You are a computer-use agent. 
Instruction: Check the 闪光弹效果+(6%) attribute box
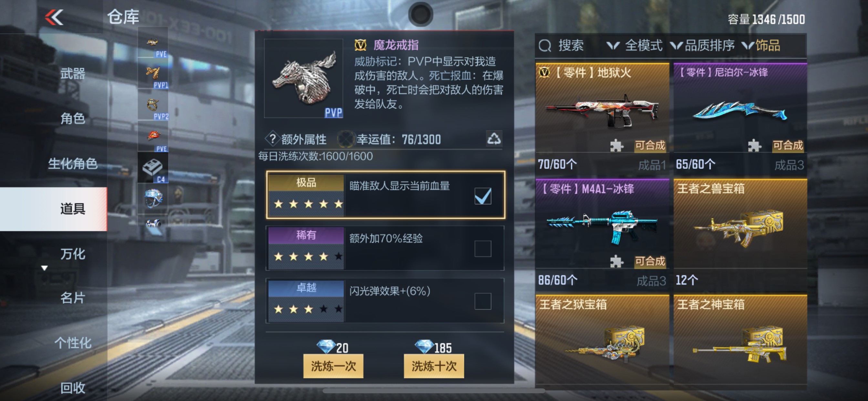click(482, 301)
